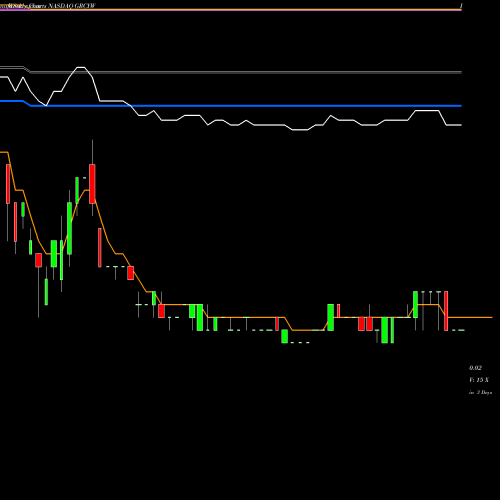This screenshot has height=500, width=500.
Task: Click the 'V: 15 X' volume label
Action: click(x=479, y=380)
